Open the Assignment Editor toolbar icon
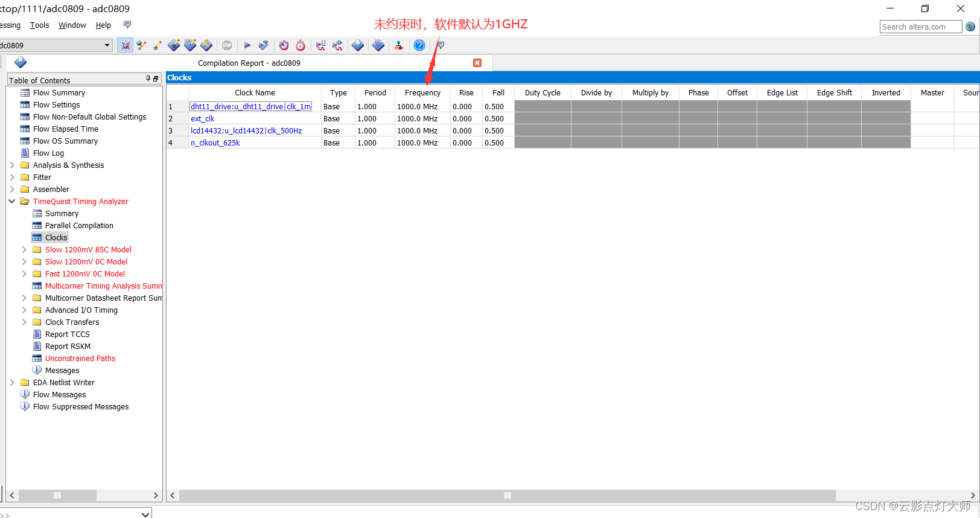This screenshot has width=980, height=518. pos(141,45)
